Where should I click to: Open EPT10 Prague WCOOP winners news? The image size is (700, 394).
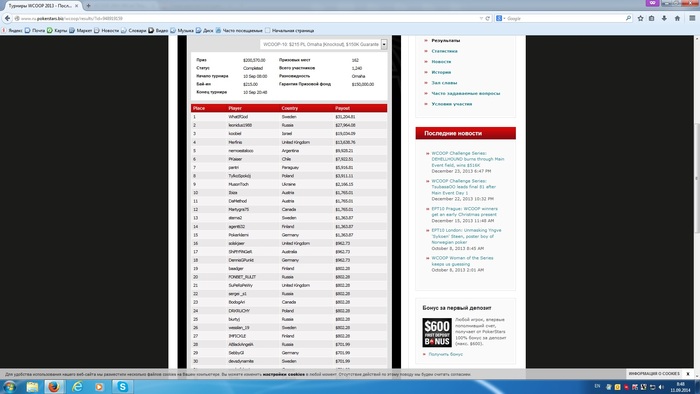point(464,212)
